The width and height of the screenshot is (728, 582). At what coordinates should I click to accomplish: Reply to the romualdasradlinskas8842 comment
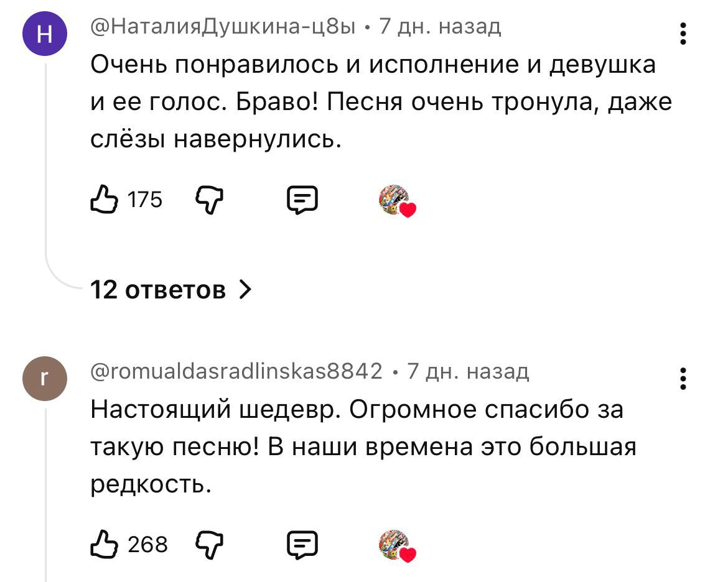click(302, 545)
